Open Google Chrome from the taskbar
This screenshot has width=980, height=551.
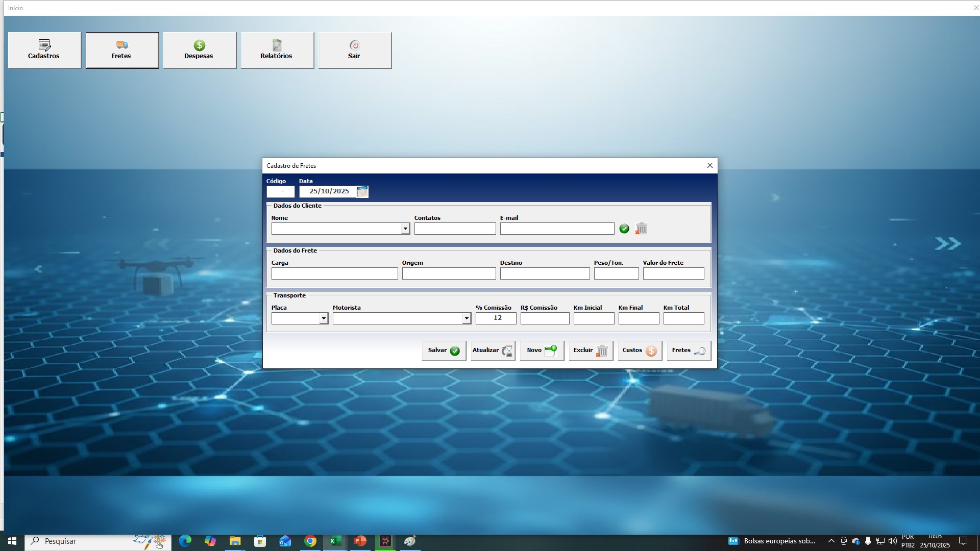pyautogui.click(x=310, y=541)
